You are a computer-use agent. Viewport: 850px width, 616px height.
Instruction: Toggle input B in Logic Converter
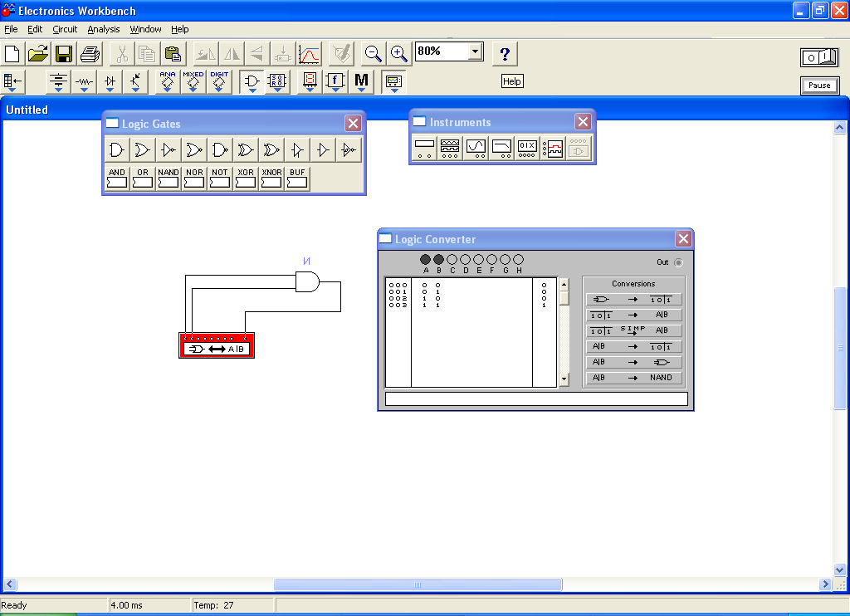(x=438, y=259)
